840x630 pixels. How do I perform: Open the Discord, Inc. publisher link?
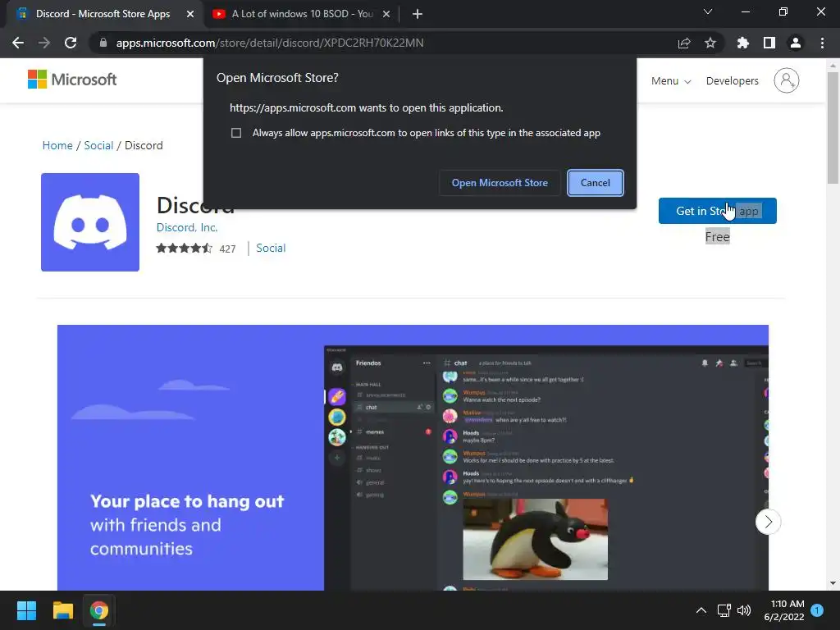pyautogui.click(x=187, y=228)
